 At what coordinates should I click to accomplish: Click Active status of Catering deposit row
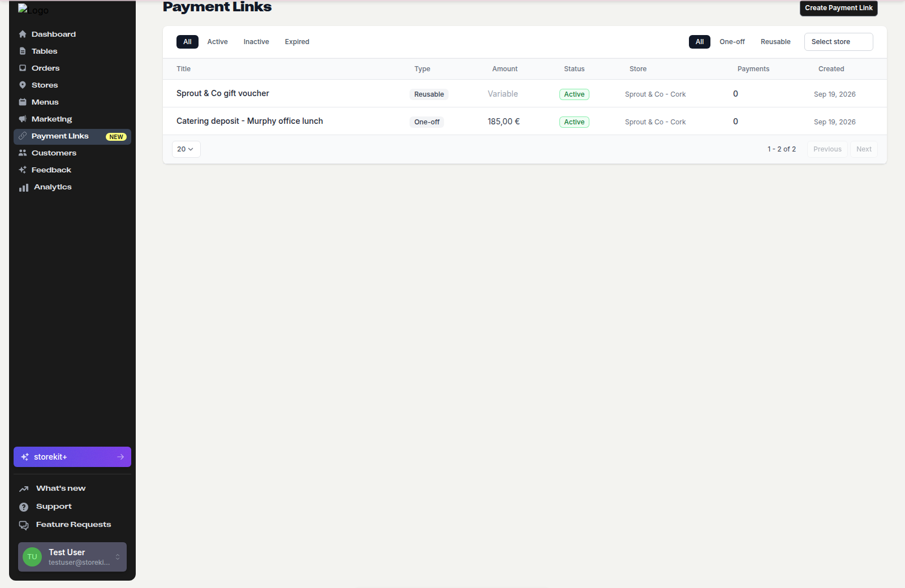point(574,122)
